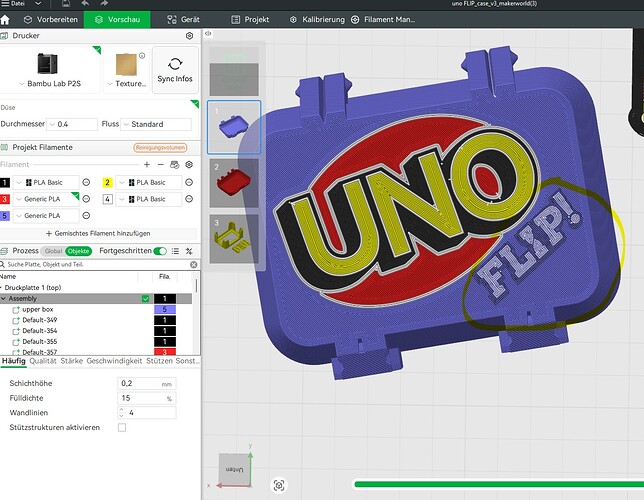Switch process scope to Objekte

coord(78,251)
